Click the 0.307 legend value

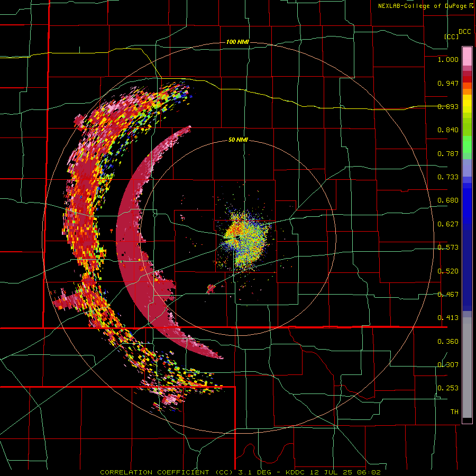(448, 365)
